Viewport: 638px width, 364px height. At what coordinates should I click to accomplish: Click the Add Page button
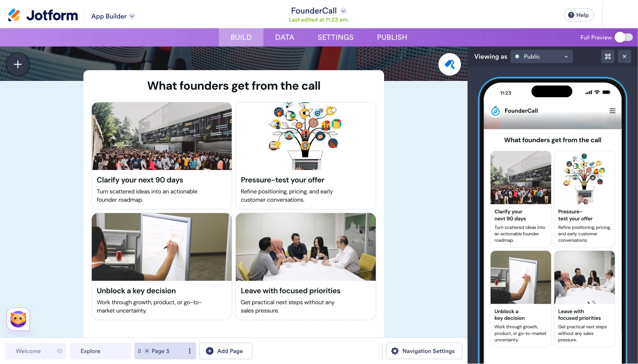pyautogui.click(x=226, y=351)
